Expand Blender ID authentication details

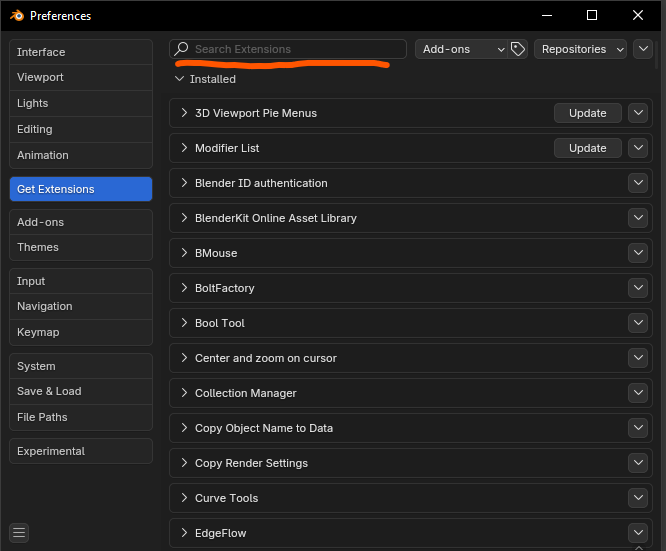click(x=184, y=183)
